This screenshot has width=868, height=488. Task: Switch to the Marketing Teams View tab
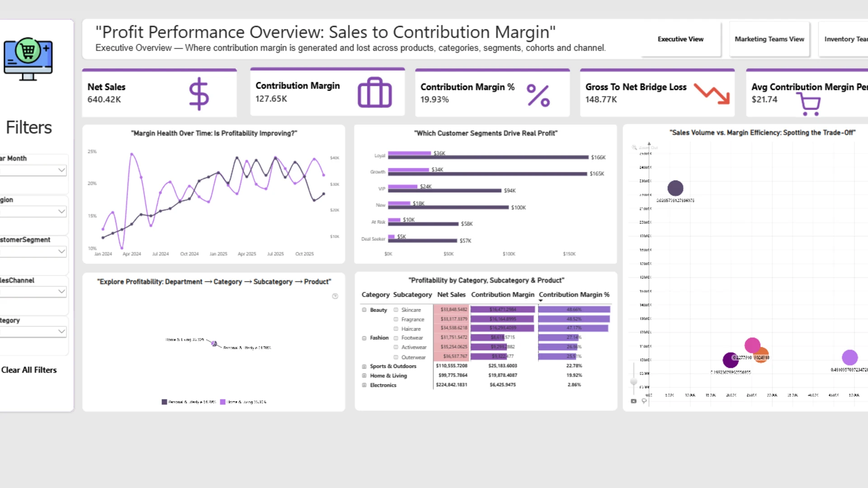click(x=769, y=39)
